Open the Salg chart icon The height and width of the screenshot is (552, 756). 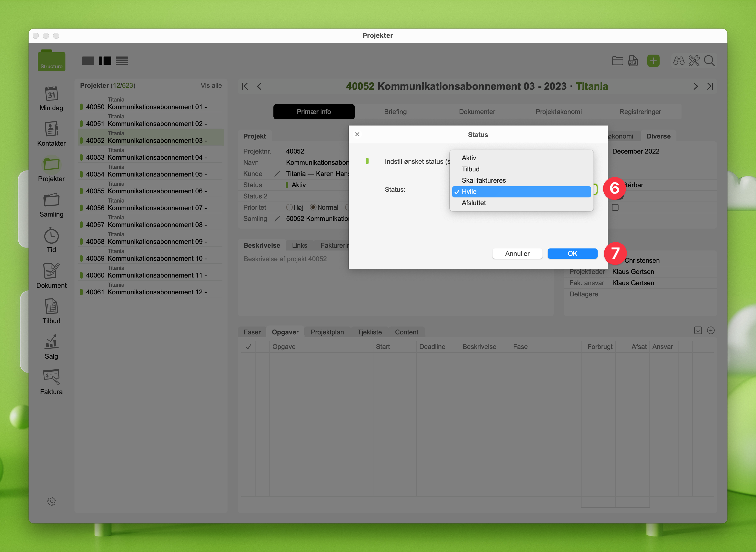coord(52,342)
